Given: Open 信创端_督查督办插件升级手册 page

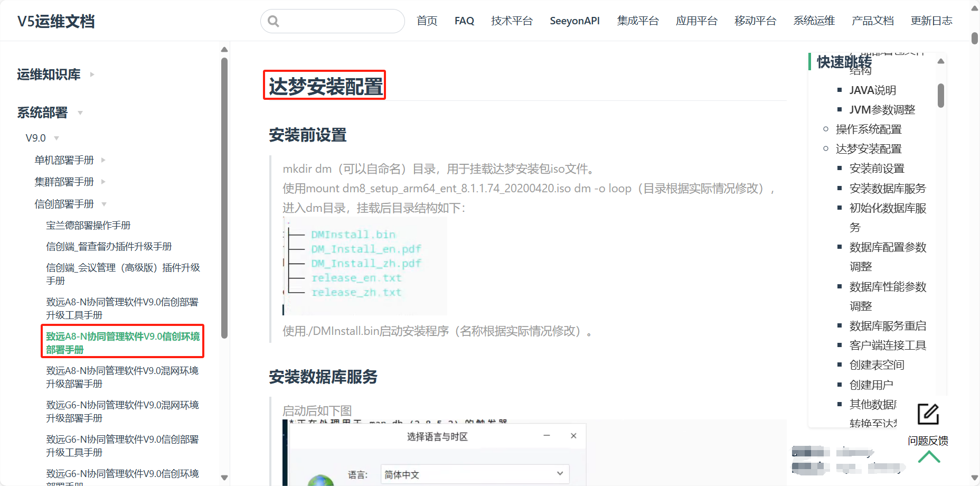Looking at the screenshot, I should point(109,247).
